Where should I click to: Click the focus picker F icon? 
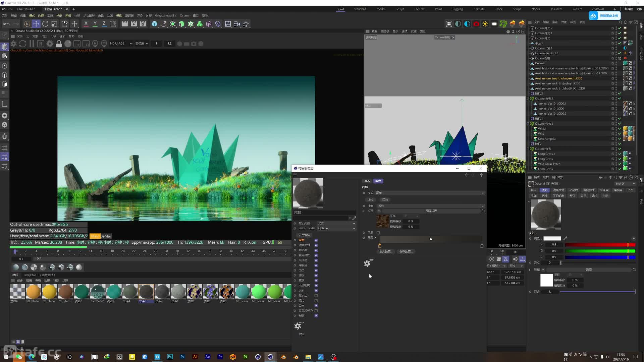95,44
